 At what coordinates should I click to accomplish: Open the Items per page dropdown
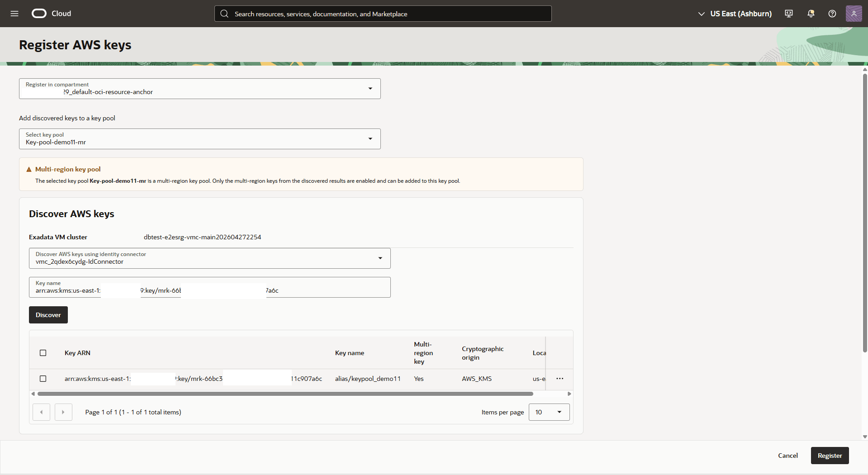pos(549,412)
